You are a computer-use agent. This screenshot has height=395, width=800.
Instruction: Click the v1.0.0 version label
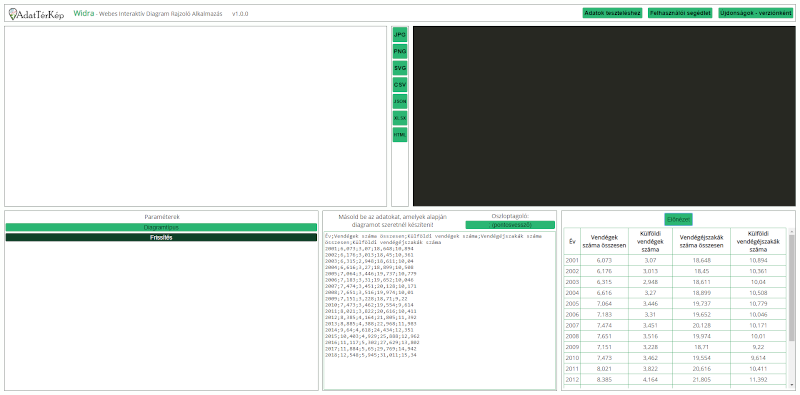click(x=240, y=14)
